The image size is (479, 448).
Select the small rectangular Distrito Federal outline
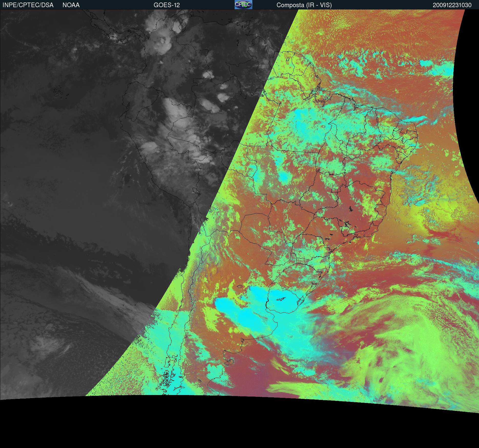(x=334, y=190)
